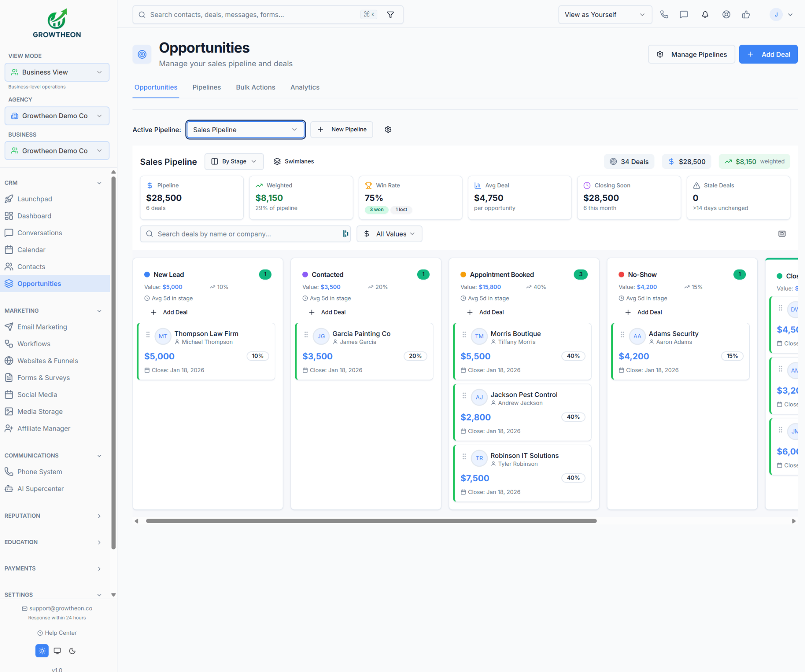This screenshot has width=805, height=672.
Task: Open pipeline settings gear beside New Pipeline
Action: pyautogui.click(x=388, y=130)
